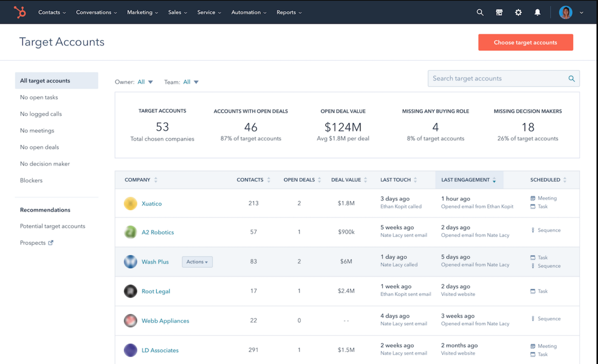The height and width of the screenshot is (364, 598).
Task: Click the HubSpot sprocket logo
Action: pos(20,12)
